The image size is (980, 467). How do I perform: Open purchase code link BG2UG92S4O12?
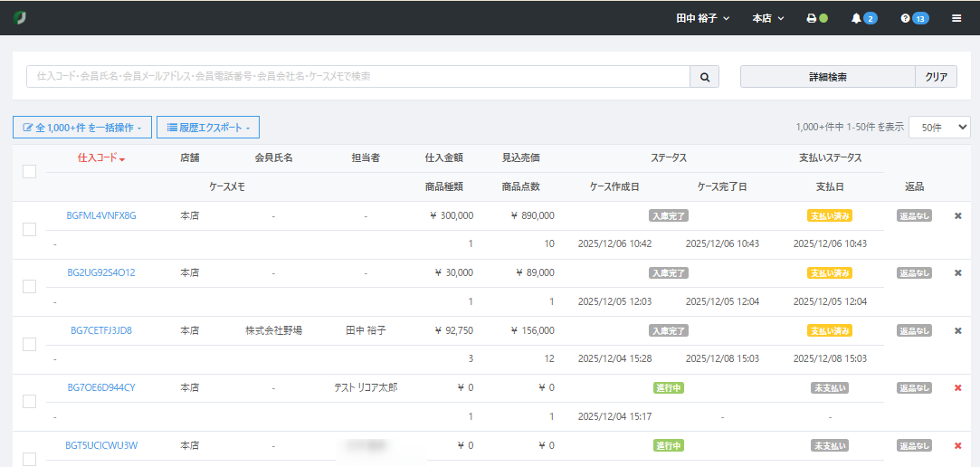point(101,272)
